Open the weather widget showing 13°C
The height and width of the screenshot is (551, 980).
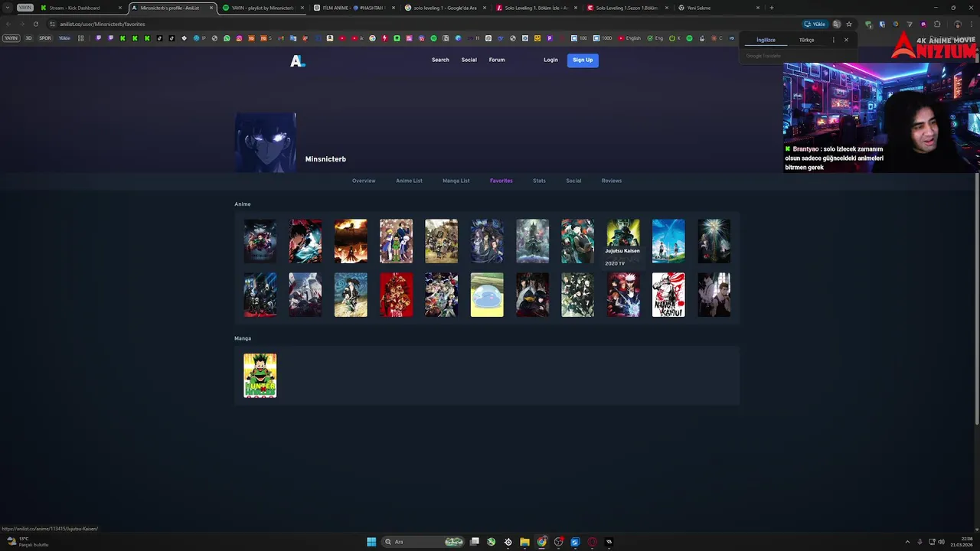click(x=28, y=542)
